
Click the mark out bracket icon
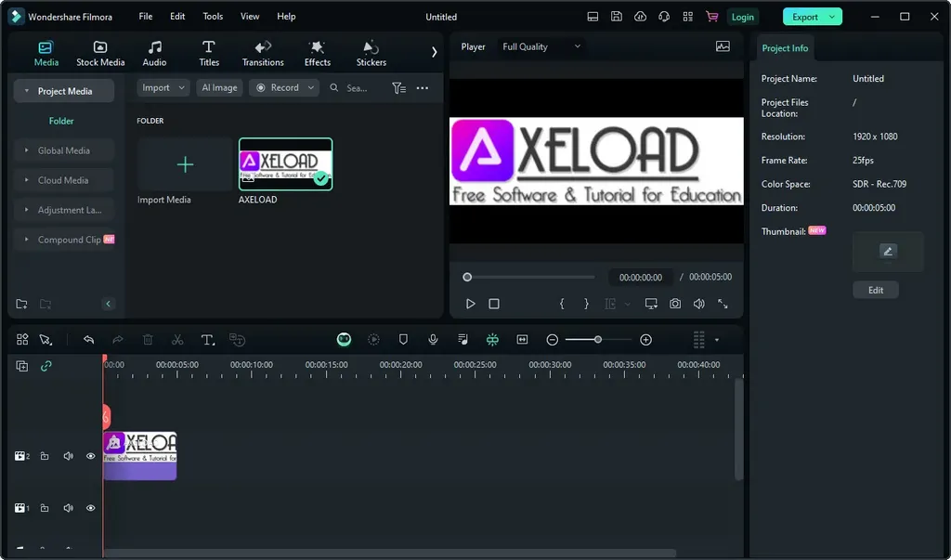(586, 304)
